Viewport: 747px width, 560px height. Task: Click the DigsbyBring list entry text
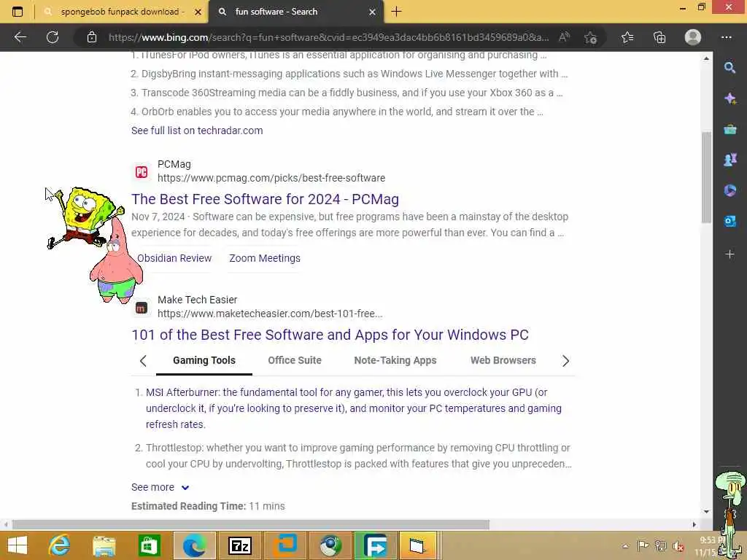coord(354,74)
